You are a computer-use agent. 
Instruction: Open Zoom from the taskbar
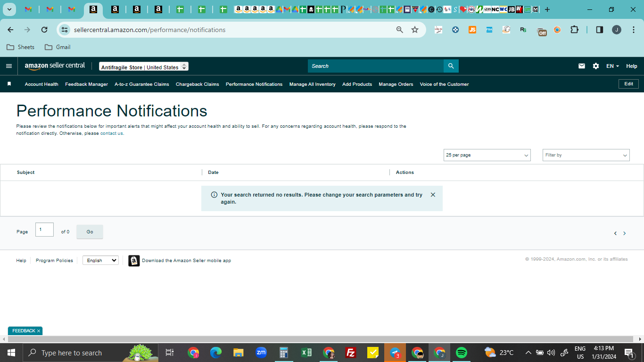261,353
